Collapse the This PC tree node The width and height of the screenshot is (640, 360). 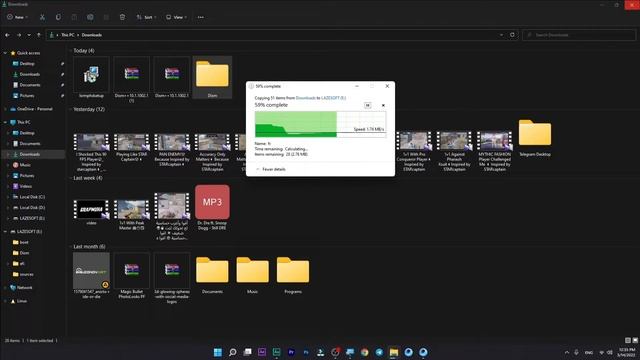[5, 122]
